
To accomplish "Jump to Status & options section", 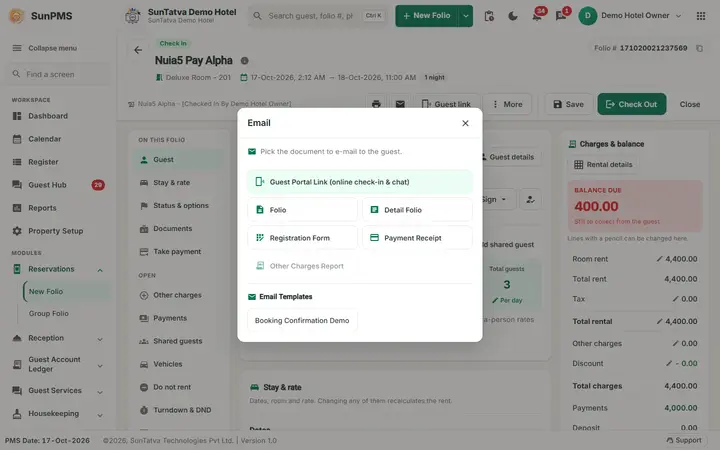I will 179,206.
